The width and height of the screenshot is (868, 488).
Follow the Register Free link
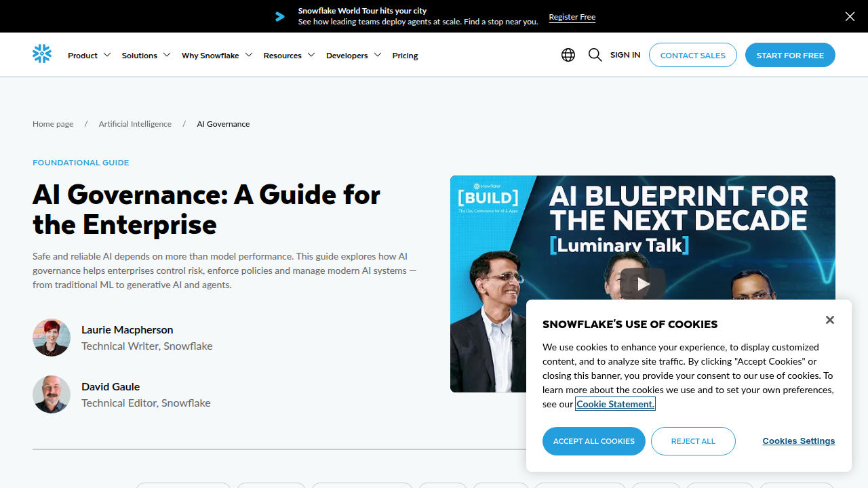coord(572,17)
